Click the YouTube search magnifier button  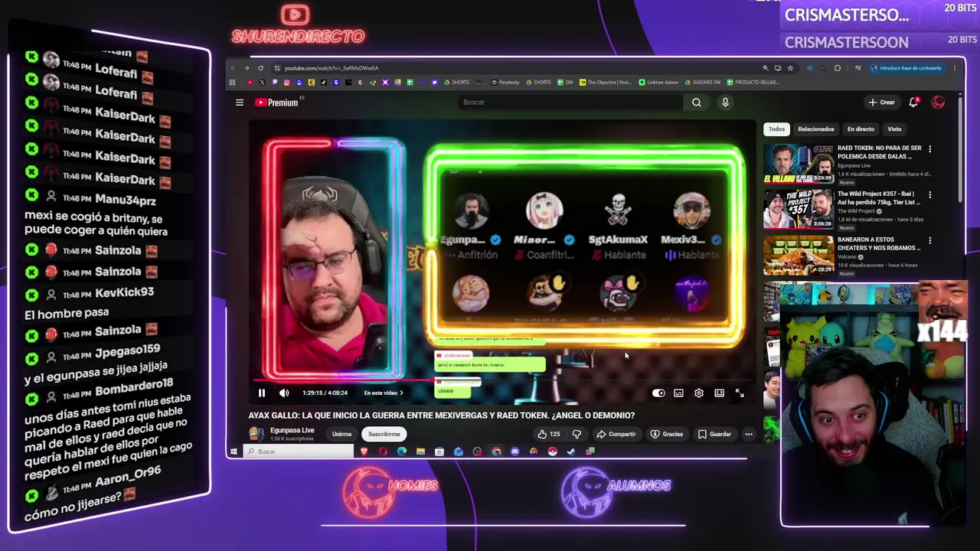697,103
